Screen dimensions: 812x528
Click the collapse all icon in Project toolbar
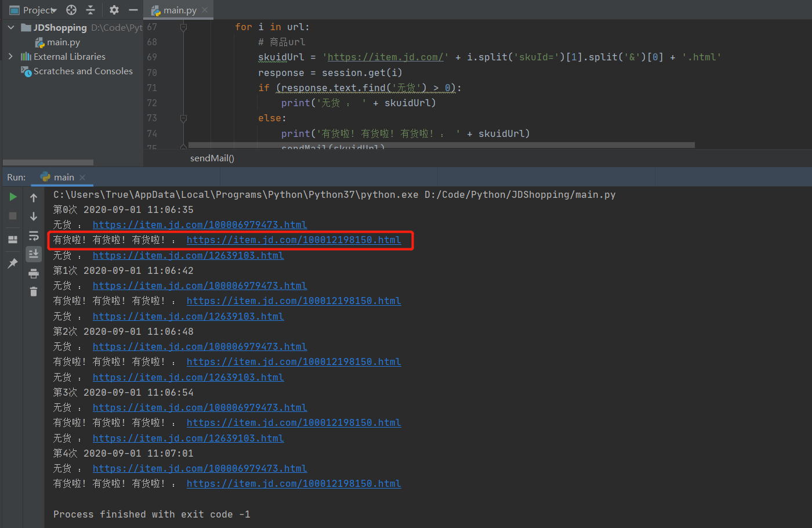tap(90, 10)
